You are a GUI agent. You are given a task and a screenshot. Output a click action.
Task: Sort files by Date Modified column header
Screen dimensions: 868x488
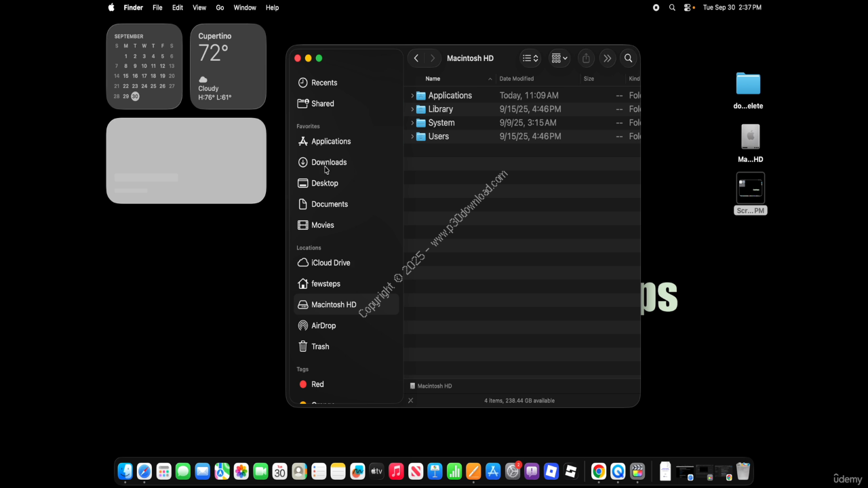coord(517,79)
